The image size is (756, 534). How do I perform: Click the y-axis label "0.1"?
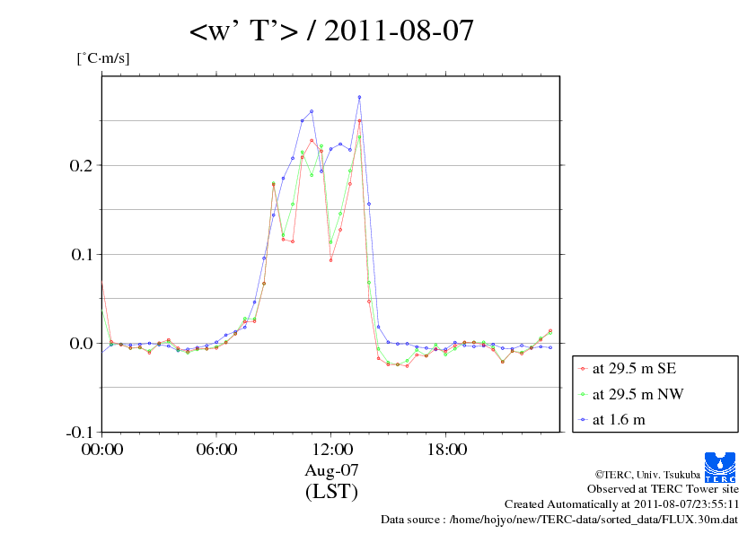(81, 255)
